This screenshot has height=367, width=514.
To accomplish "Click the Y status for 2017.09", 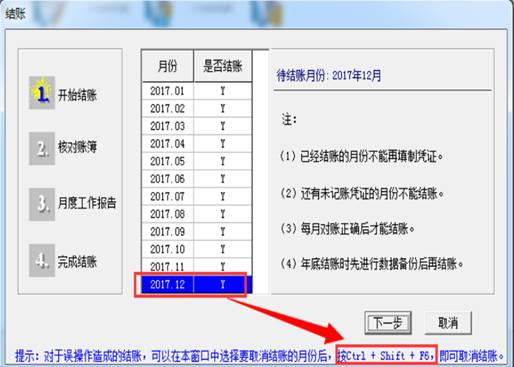I will 223,231.
